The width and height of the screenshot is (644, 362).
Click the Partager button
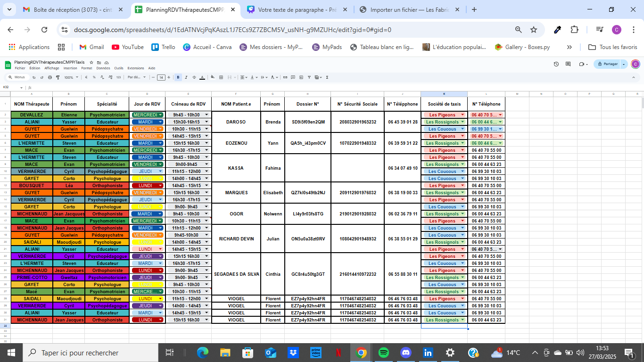click(607, 64)
